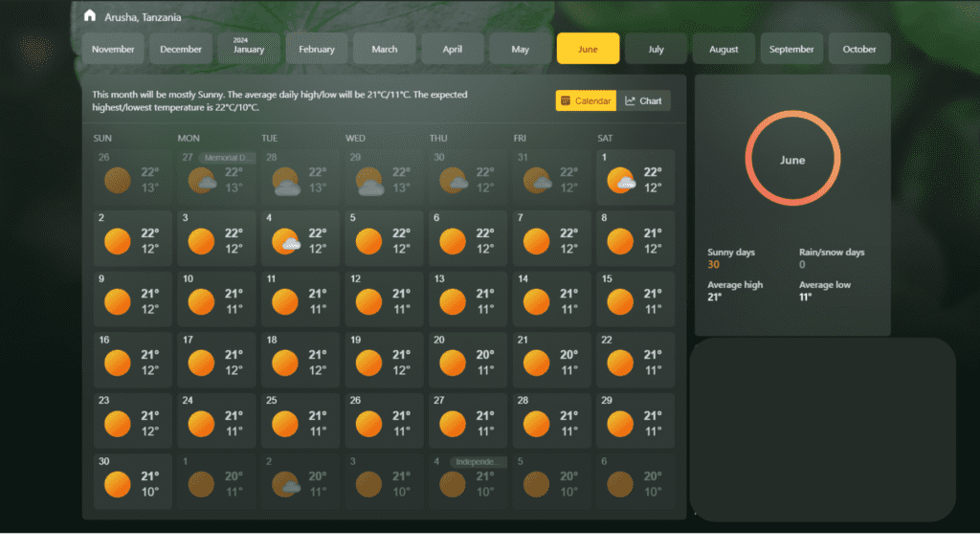This screenshot has width=980, height=551.
Task: Expand the January tab showing 2024
Action: pyautogui.click(x=249, y=48)
